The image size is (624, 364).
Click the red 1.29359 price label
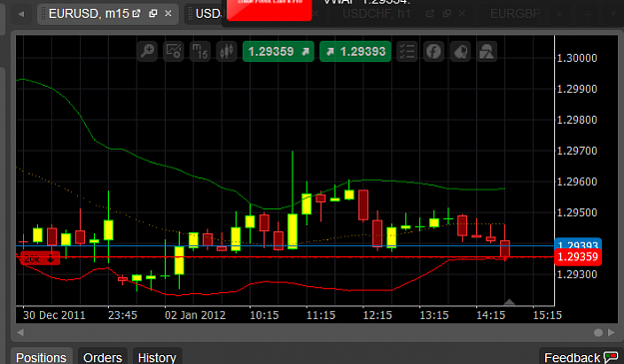tap(578, 257)
